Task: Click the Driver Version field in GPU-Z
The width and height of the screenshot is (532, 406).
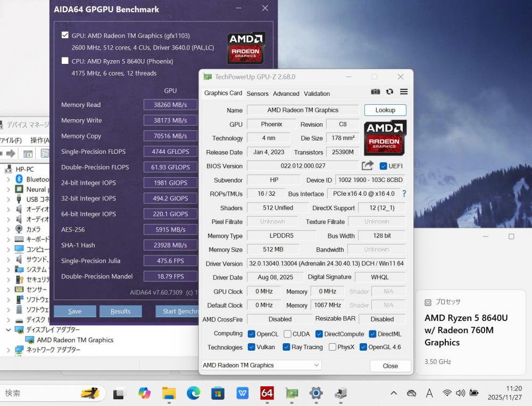Action: [326, 263]
